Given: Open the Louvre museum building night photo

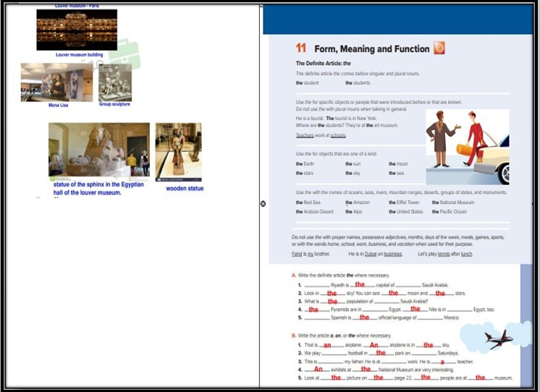Looking at the screenshot, I should pos(77,30).
